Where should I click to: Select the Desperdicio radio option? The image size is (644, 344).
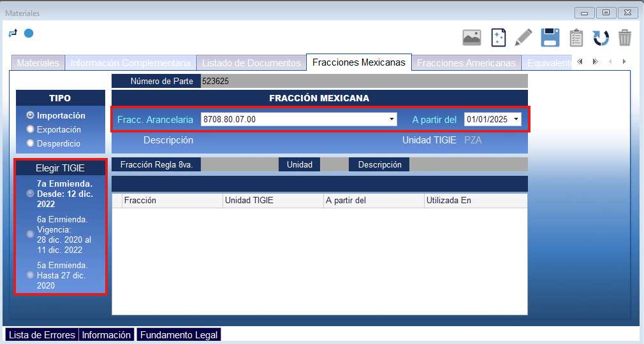30,144
